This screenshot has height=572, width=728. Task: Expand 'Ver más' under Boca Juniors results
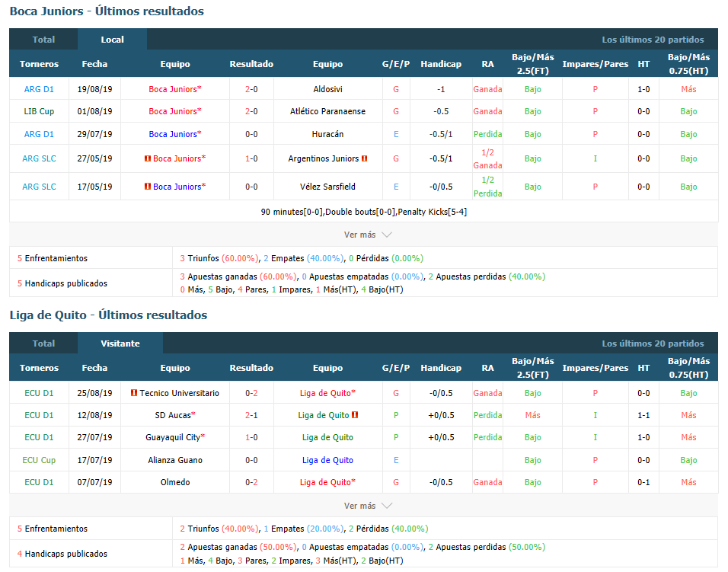coord(368,235)
